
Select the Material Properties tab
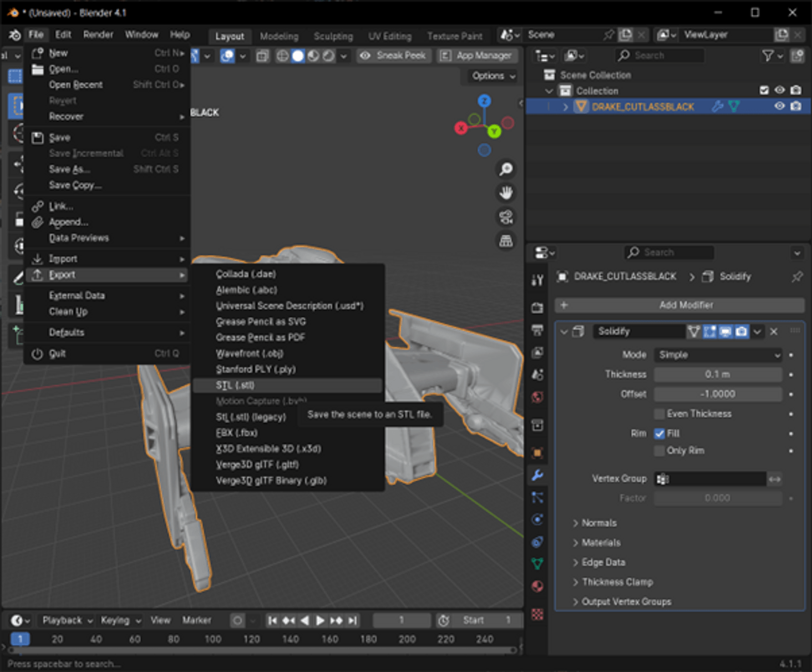coord(537,587)
